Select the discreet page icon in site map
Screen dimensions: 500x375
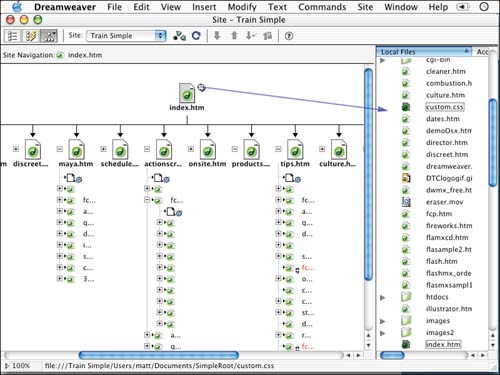33,149
